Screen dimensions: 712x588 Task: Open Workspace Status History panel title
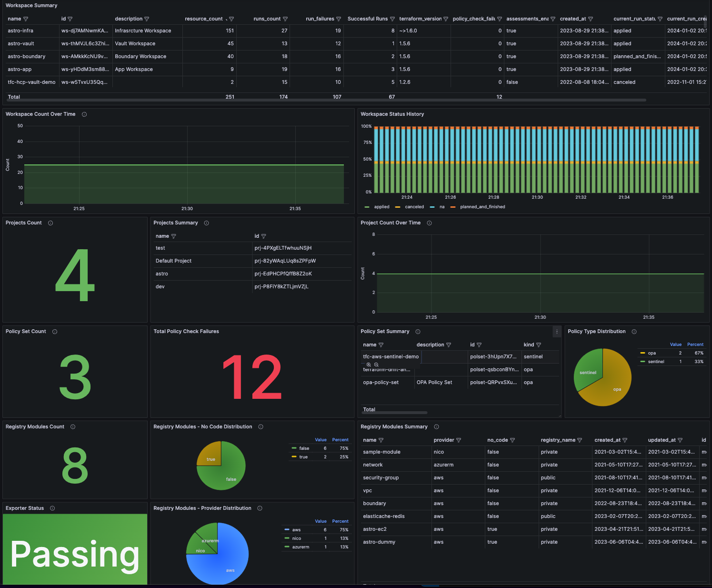coord(392,114)
